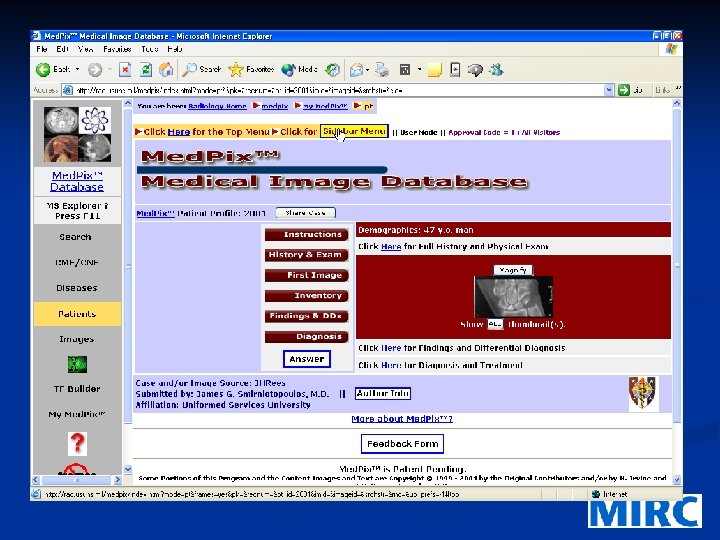Click the Findings & DDx button
The height and width of the screenshot is (540, 720).
point(306,315)
